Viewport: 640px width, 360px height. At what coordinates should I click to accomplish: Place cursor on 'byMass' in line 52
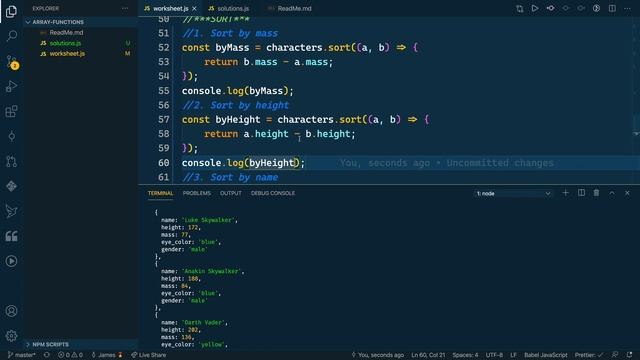[232, 48]
